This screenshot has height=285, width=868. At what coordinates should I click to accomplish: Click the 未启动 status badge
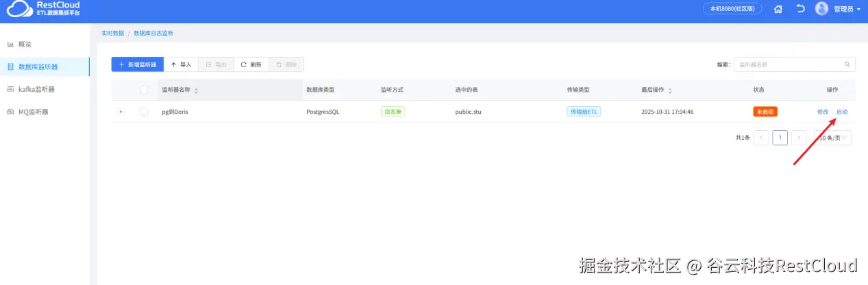coord(765,112)
